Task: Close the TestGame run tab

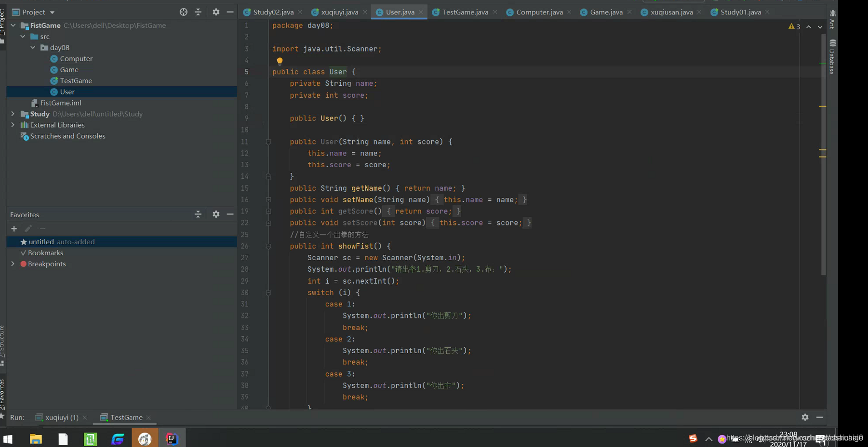Action: (x=149, y=418)
